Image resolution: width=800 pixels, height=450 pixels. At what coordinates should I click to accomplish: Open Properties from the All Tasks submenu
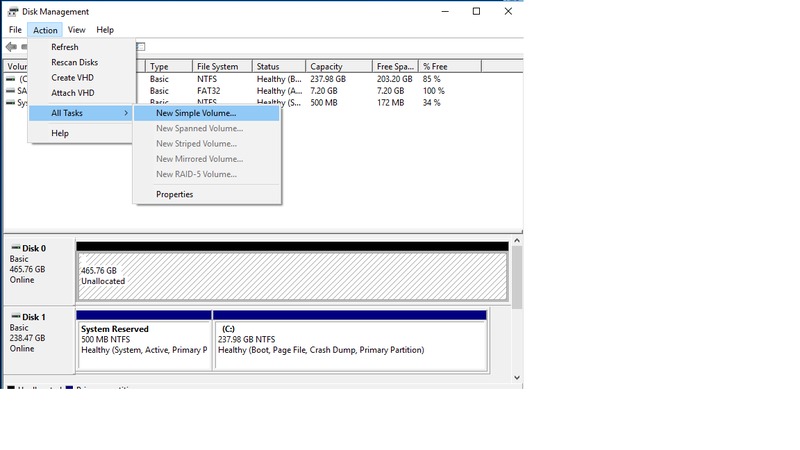(x=174, y=194)
